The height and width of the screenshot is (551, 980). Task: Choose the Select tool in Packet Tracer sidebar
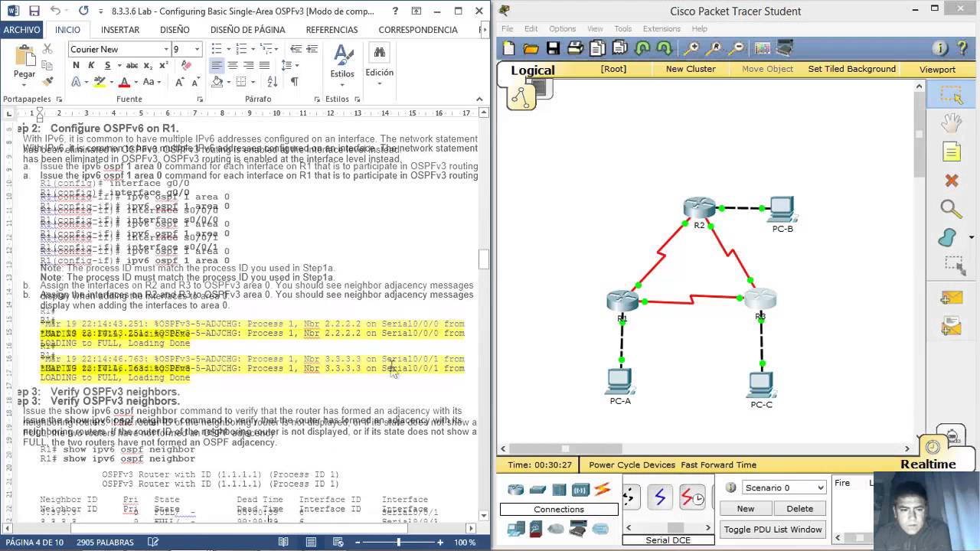(951, 95)
